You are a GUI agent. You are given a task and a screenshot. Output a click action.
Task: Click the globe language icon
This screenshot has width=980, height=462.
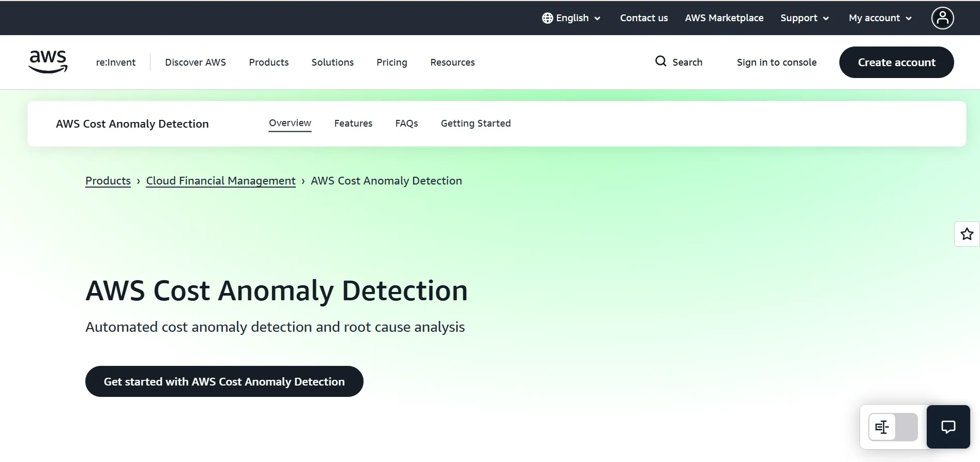547,18
